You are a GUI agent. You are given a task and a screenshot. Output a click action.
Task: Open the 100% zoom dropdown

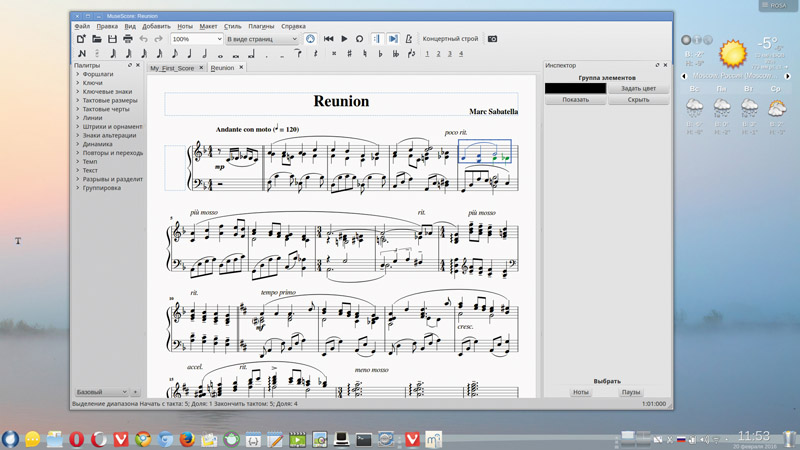click(x=196, y=39)
